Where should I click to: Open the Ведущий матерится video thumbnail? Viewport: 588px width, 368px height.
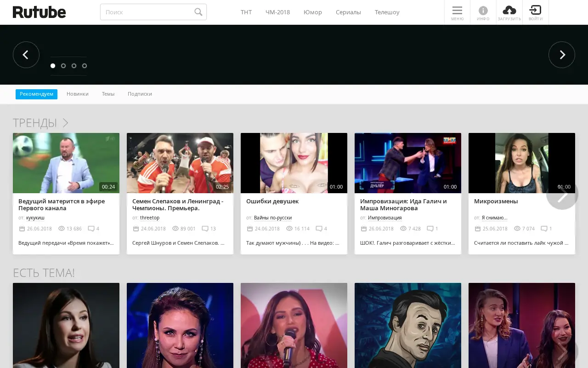(66, 163)
